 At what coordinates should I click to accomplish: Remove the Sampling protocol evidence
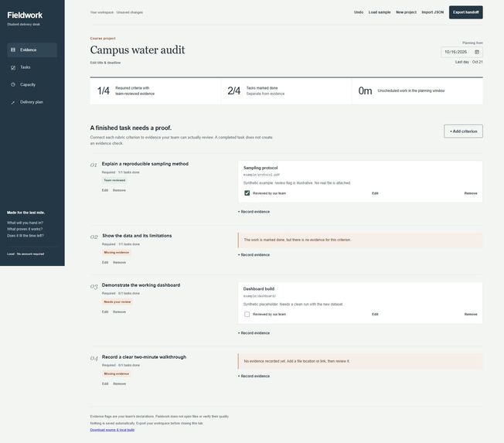(x=471, y=193)
